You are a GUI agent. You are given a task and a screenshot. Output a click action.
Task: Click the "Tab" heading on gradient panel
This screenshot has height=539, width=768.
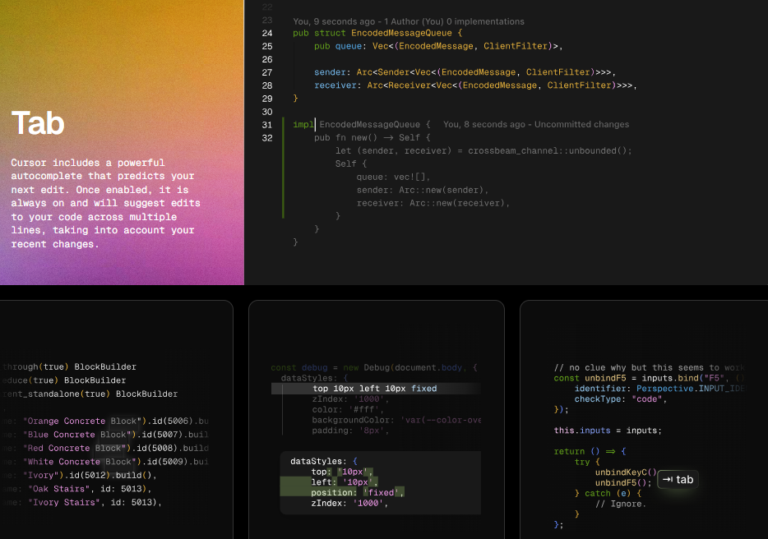pos(38,123)
